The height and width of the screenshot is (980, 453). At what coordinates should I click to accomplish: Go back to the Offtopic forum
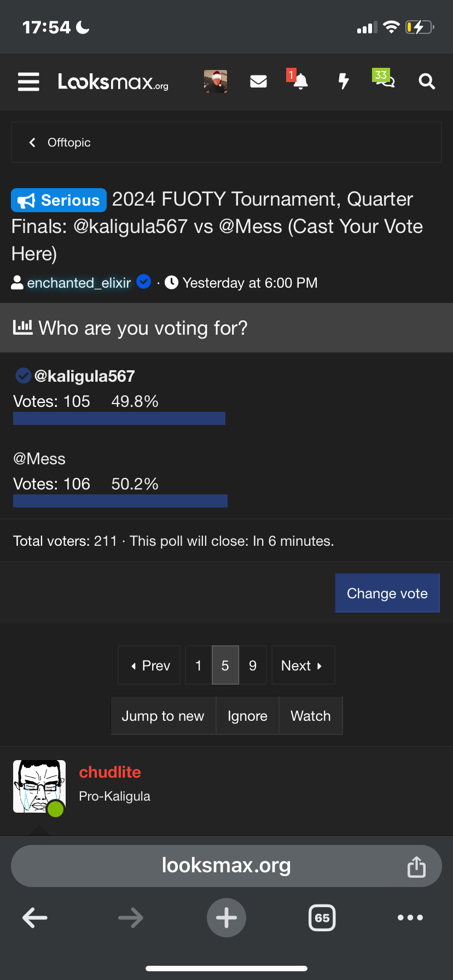pos(60,143)
